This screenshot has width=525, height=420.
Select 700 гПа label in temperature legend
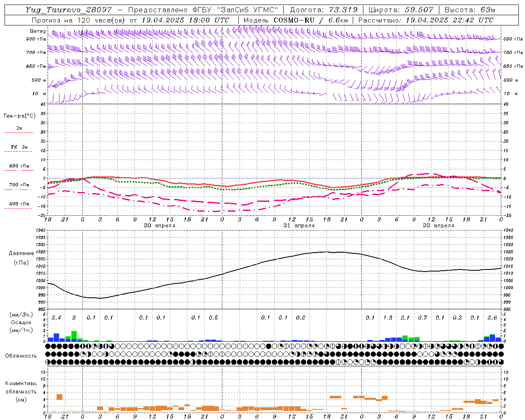point(19,185)
